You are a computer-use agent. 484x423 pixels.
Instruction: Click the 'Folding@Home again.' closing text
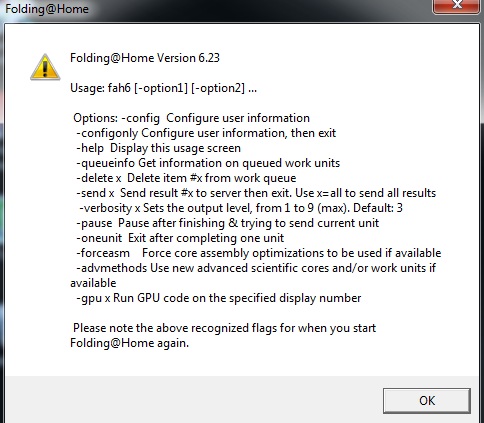tap(129, 343)
